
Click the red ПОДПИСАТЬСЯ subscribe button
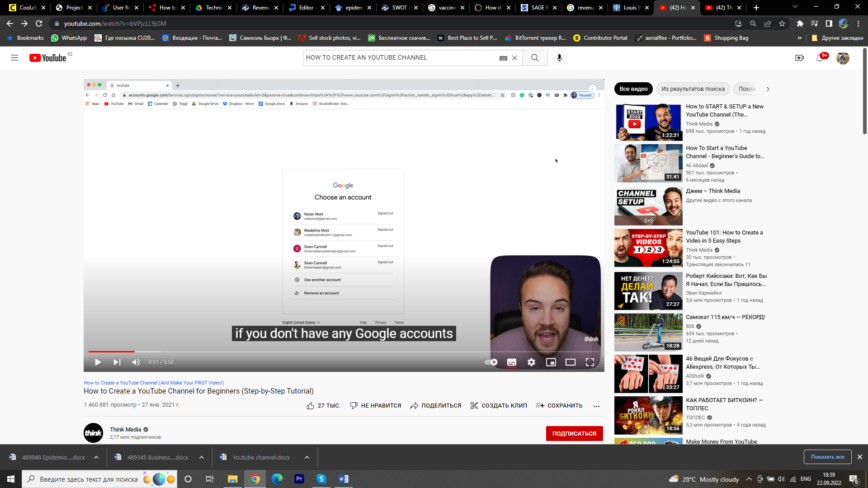[574, 433]
